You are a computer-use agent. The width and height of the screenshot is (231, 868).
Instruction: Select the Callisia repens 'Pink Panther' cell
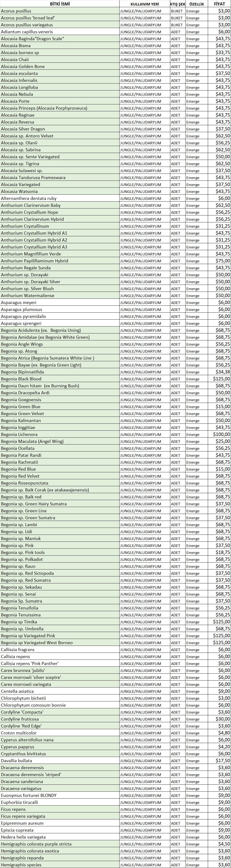pyautogui.click(x=30, y=663)
